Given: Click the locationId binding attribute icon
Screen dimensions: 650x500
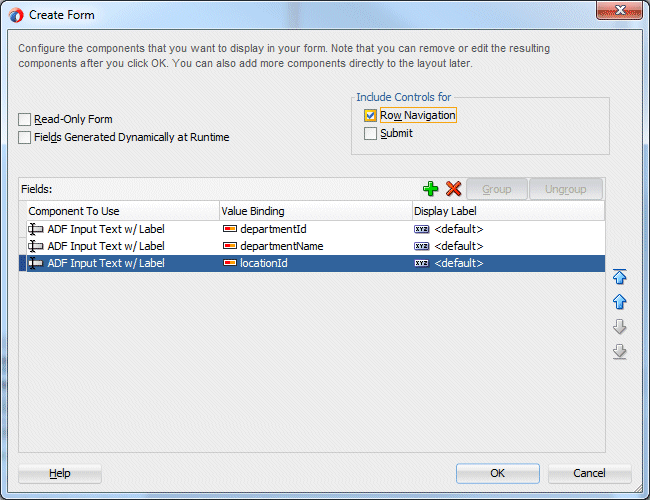Looking at the screenshot, I should pos(230,263).
